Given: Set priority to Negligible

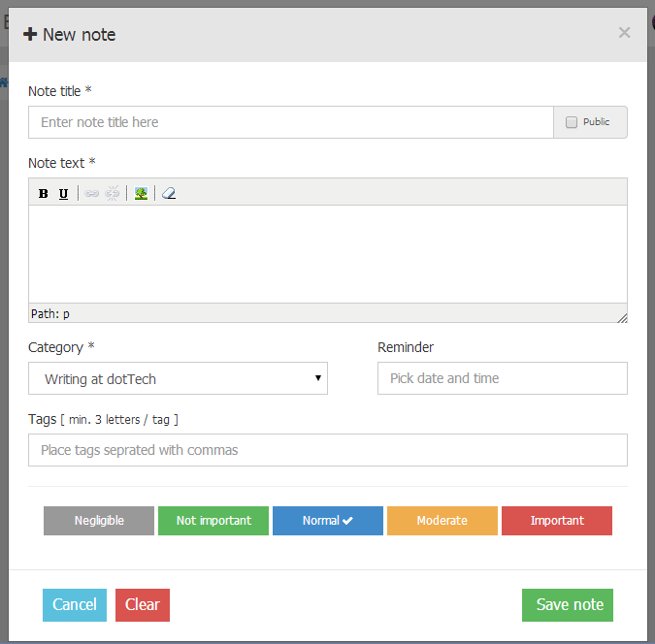Looking at the screenshot, I should 99,521.
